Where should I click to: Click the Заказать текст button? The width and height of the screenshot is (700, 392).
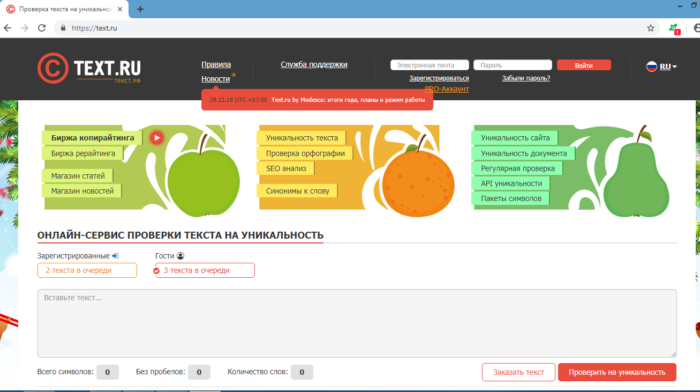pyautogui.click(x=518, y=372)
